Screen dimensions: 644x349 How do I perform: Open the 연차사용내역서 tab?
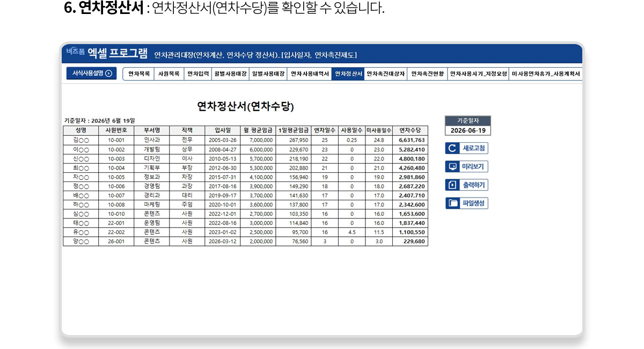tap(310, 74)
